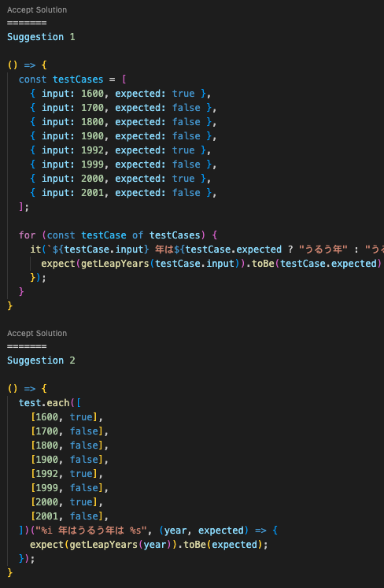
Task: Click the "Suggestion 2" heading text
Action: (x=41, y=361)
